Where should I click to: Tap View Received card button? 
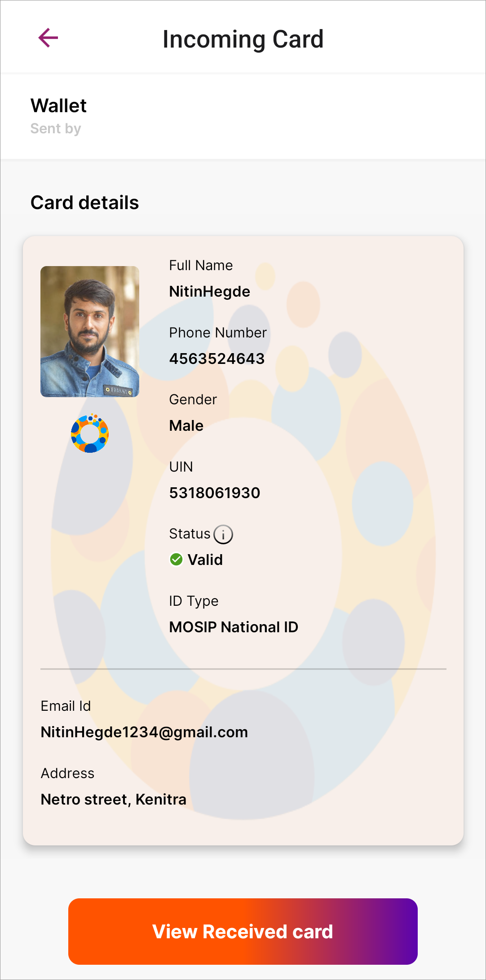point(243,932)
